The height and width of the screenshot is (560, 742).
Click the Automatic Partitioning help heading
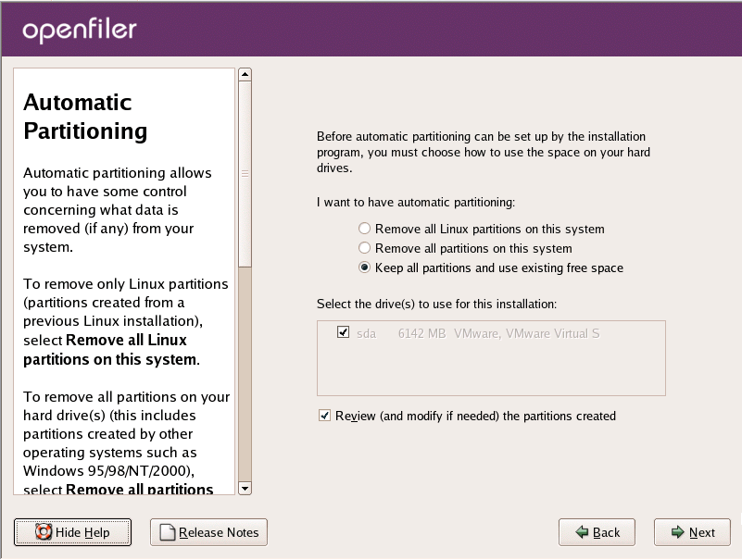[85, 117]
